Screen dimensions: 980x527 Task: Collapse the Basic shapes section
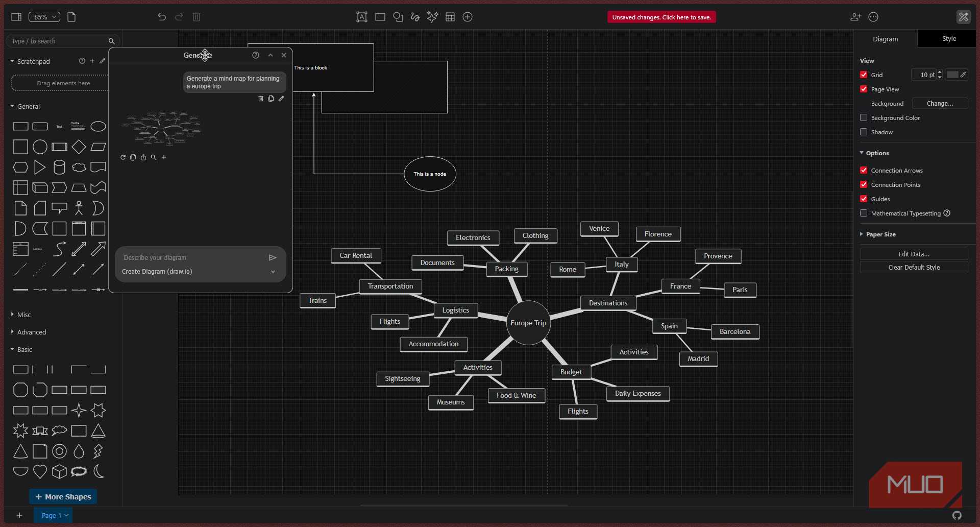21,349
